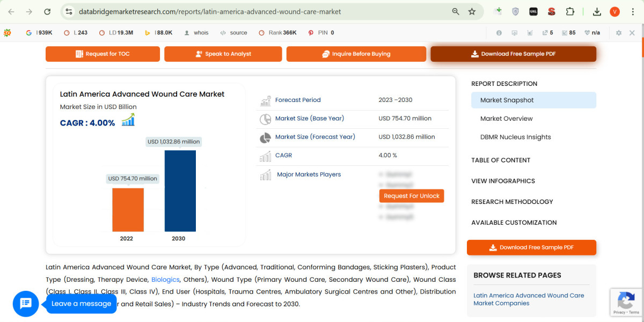644x322 pixels.
Task: Open whois in the SEO toolbar
Action: (x=196, y=33)
